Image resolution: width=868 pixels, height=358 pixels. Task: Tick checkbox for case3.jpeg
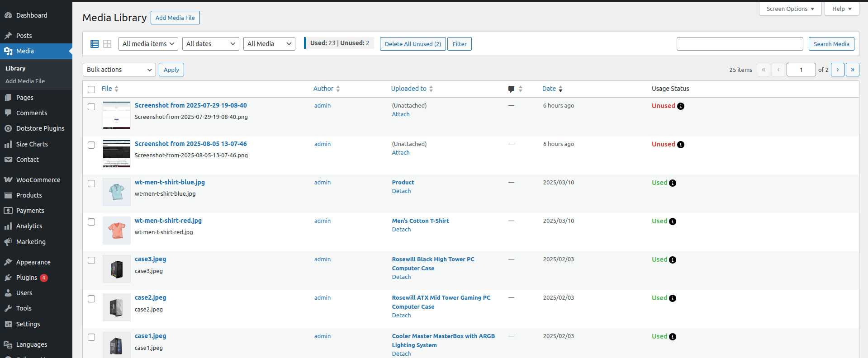click(x=91, y=260)
